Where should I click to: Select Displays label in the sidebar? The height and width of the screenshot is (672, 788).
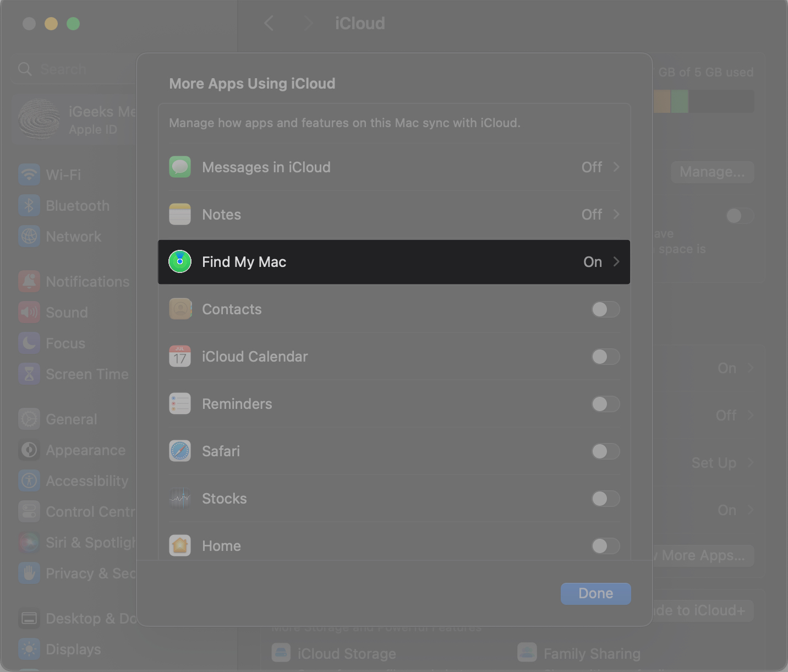[x=73, y=649]
